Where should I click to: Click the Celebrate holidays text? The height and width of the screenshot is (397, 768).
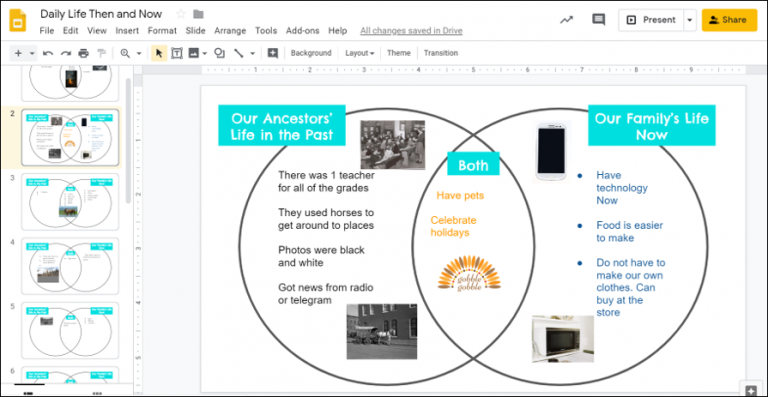tap(454, 226)
